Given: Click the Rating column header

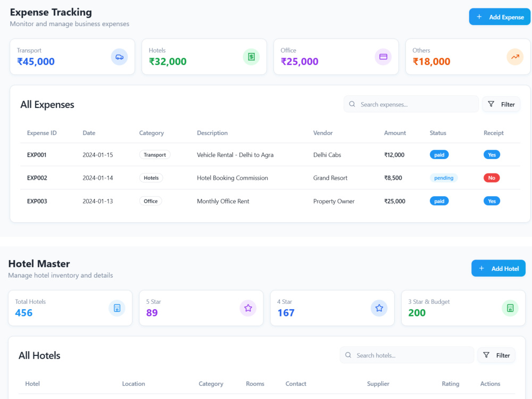Looking at the screenshot, I should point(450,384).
